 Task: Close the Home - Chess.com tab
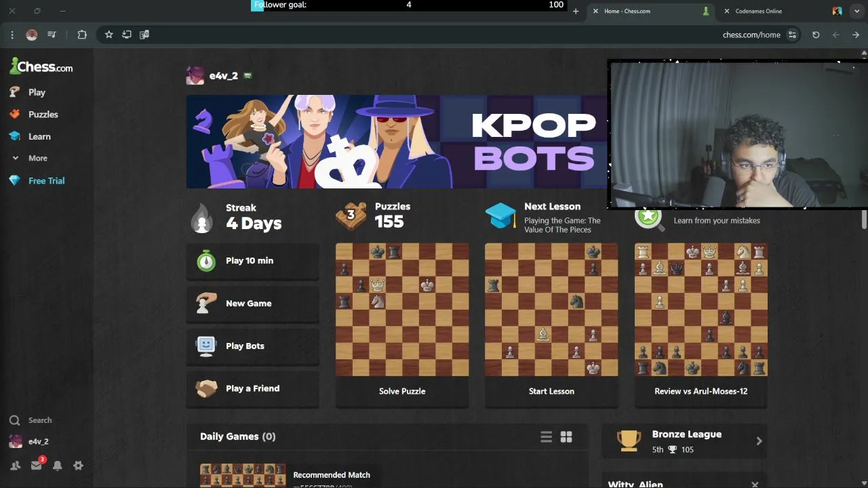click(x=595, y=11)
